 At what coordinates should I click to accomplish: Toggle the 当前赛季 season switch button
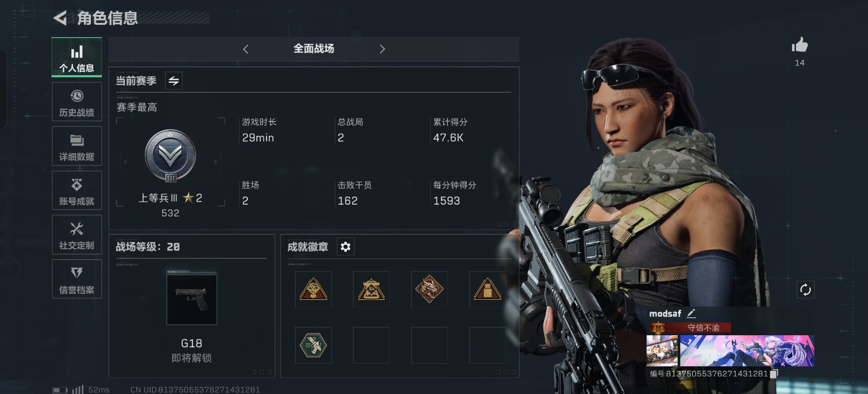click(x=174, y=81)
